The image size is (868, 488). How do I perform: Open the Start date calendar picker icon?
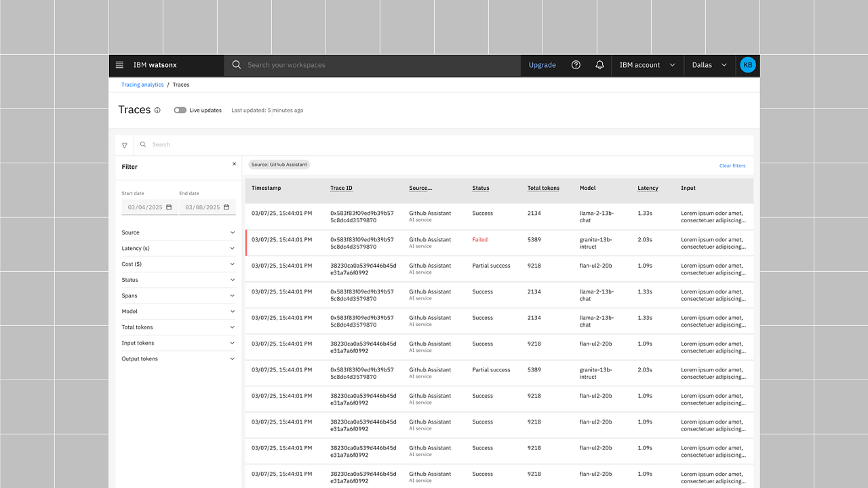coord(169,207)
